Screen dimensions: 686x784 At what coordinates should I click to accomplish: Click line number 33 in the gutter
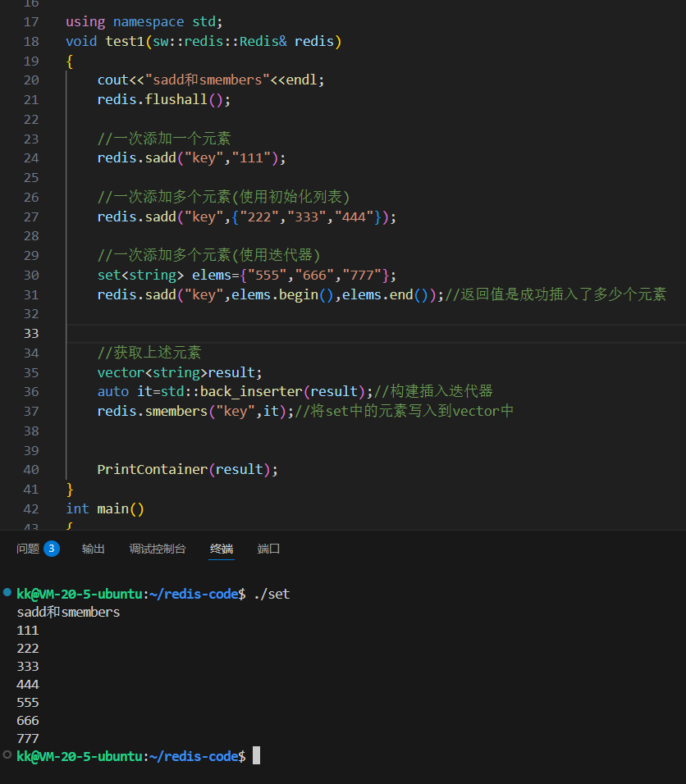point(31,333)
